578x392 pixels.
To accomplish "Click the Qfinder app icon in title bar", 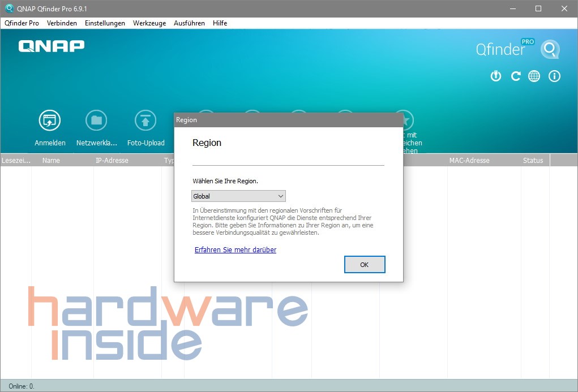I will tap(9, 8).
